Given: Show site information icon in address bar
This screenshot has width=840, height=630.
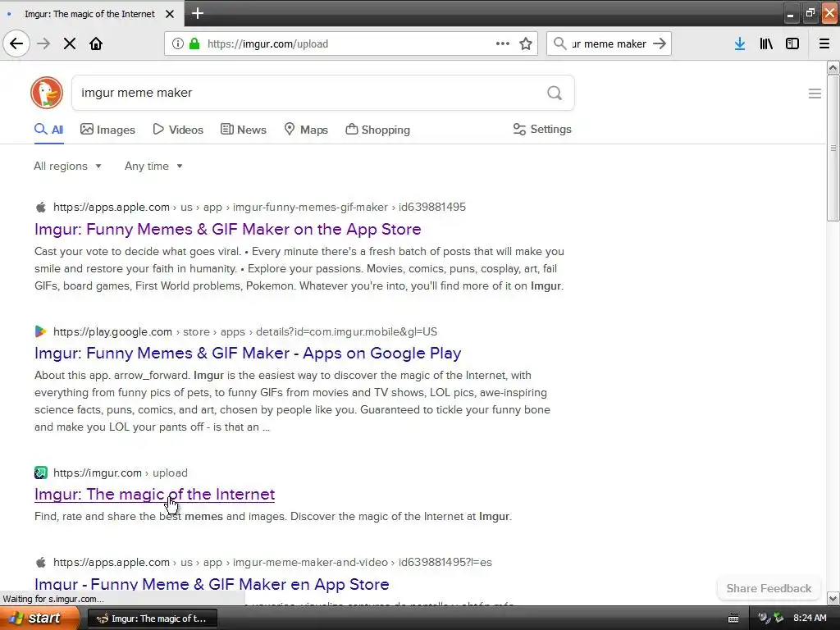Looking at the screenshot, I should [x=178, y=43].
